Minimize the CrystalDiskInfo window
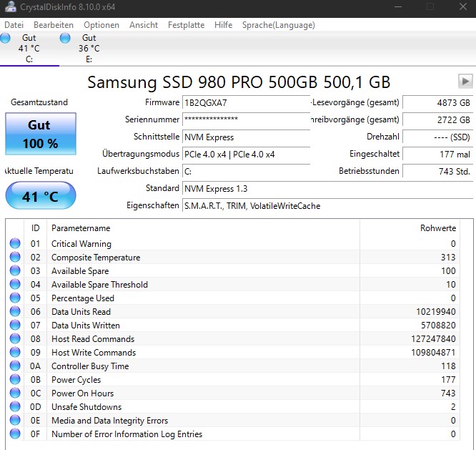 point(398,6)
